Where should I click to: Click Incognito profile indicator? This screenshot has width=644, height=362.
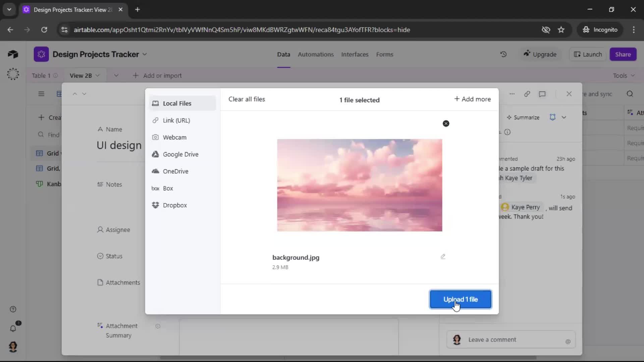click(x=600, y=30)
